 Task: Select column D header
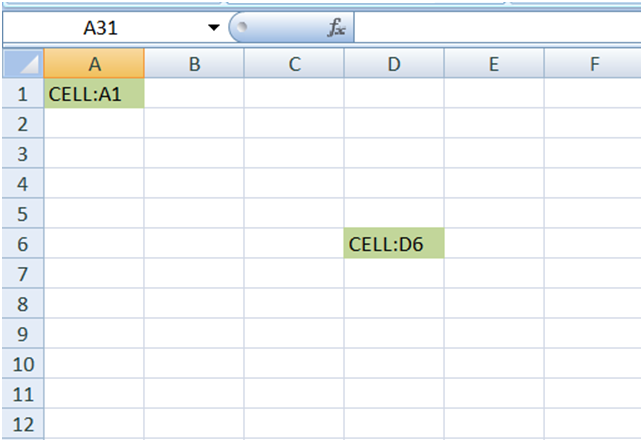click(393, 64)
